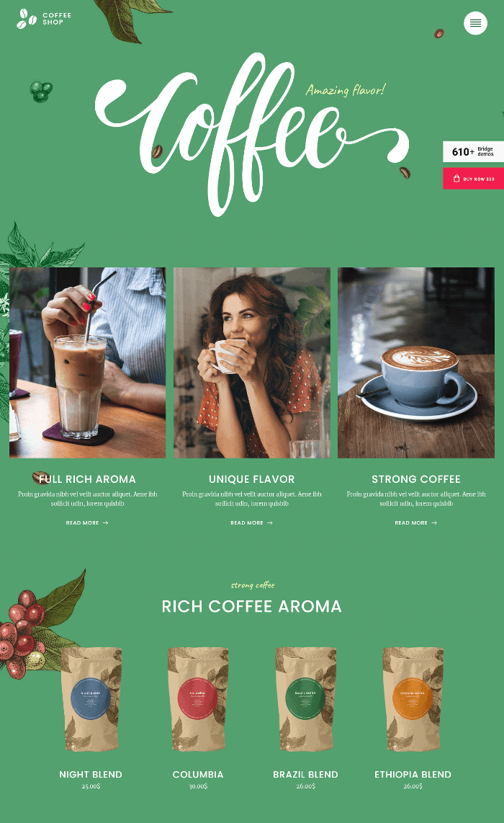This screenshot has width=504, height=823.
Task: Open the hamburger menu button
Action: tap(475, 23)
